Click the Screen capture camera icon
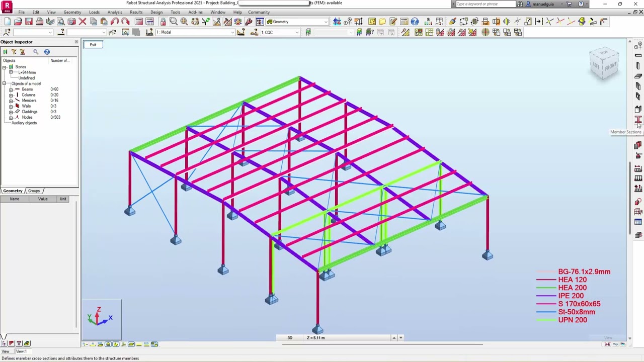The image size is (644, 362). pos(71,22)
